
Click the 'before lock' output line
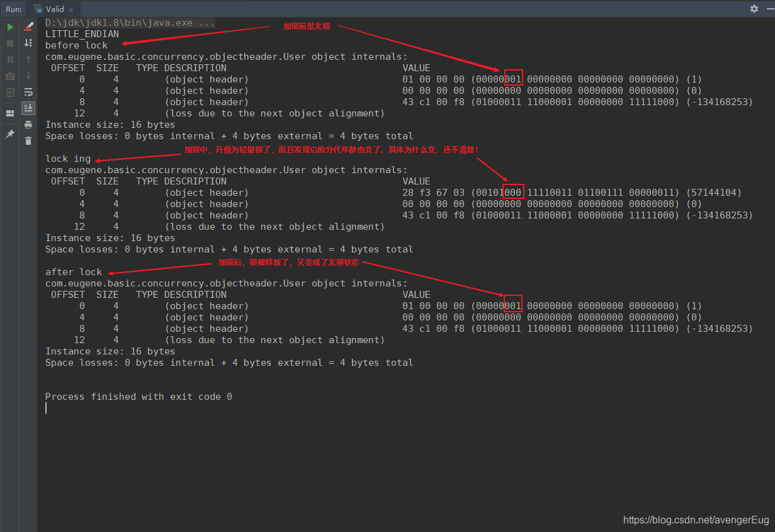(x=76, y=45)
